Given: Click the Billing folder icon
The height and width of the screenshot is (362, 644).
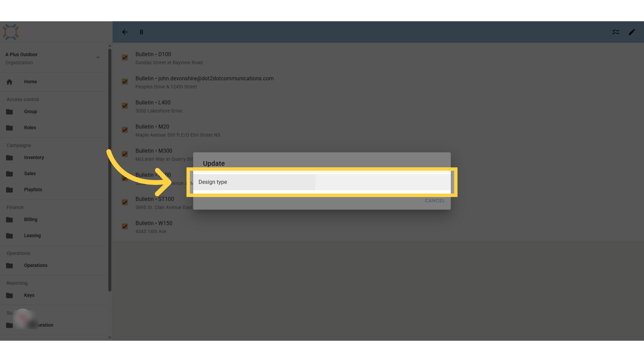Looking at the screenshot, I should click(9, 220).
